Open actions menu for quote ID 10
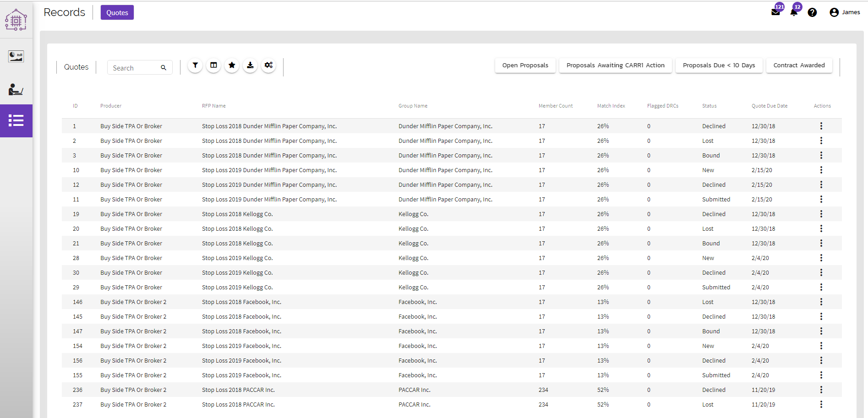 click(x=821, y=170)
